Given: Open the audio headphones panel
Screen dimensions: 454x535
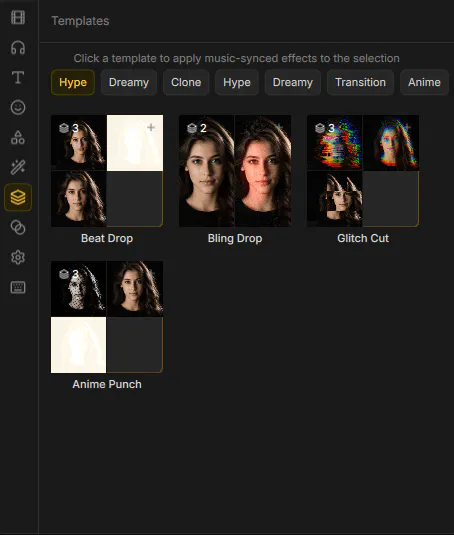Looking at the screenshot, I should 18,47.
